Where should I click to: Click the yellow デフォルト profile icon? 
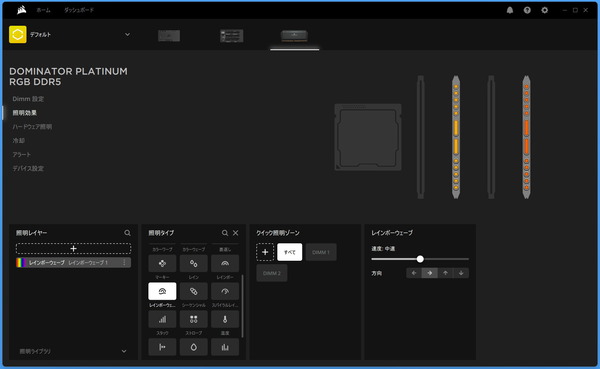point(18,34)
